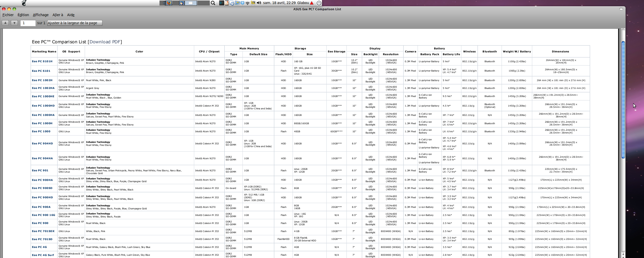The width and height of the screenshot is (644, 258).
Task: Click the chat bubble with clock tray icon
Action: 232,3
